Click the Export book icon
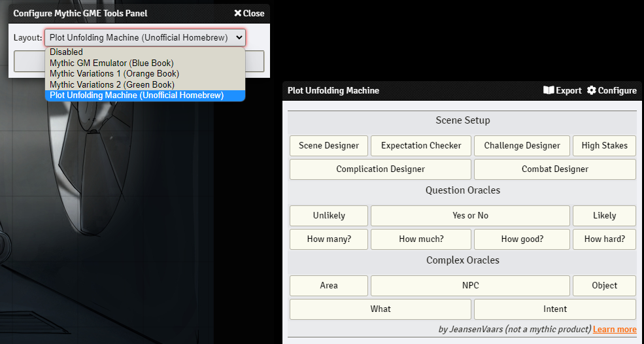The image size is (644, 344). (549, 90)
